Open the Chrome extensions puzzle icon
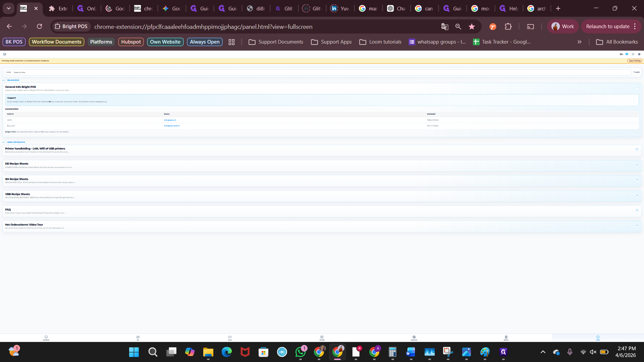 pyautogui.click(x=508, y=26)
